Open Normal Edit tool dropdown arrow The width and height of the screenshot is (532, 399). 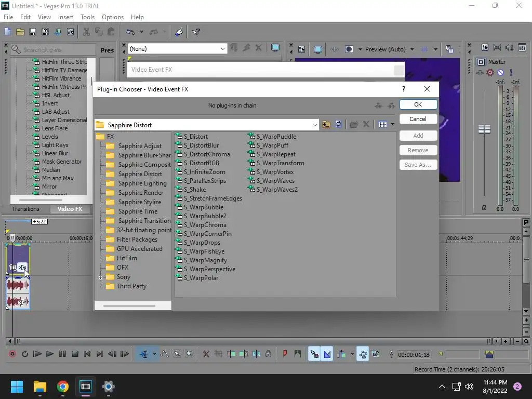[154, 354]
